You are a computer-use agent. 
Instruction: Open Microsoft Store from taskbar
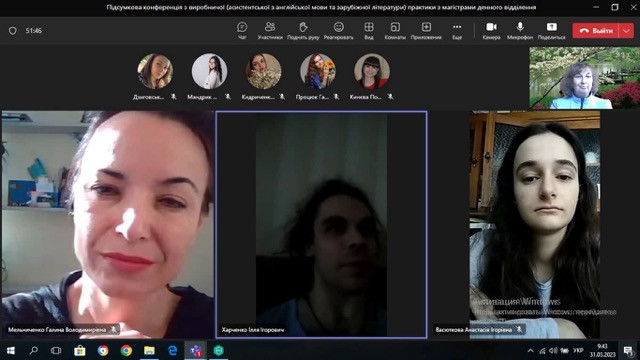(80, 350)
